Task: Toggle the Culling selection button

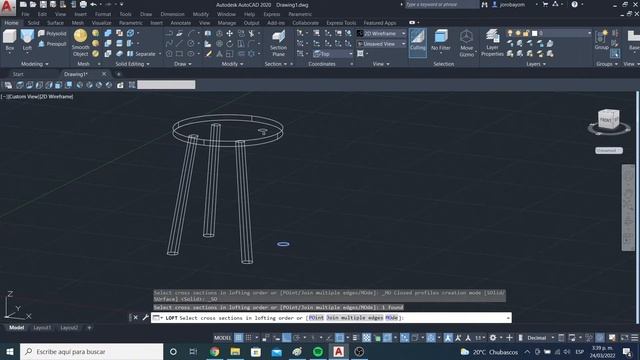Action: pos(418,42)
